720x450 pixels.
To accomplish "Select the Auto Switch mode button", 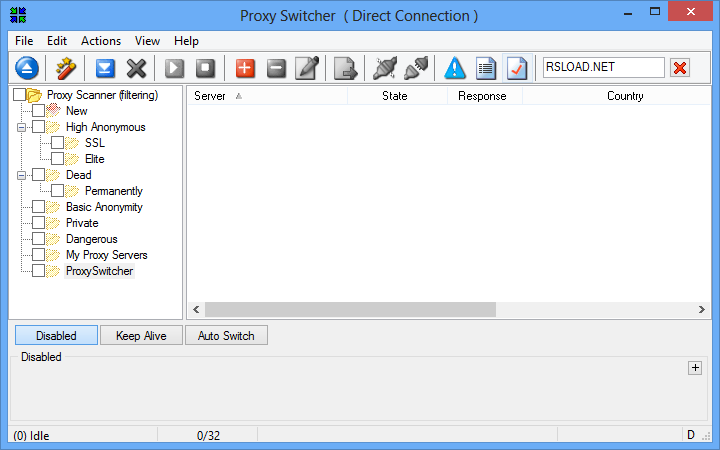I will click(226, 336).
